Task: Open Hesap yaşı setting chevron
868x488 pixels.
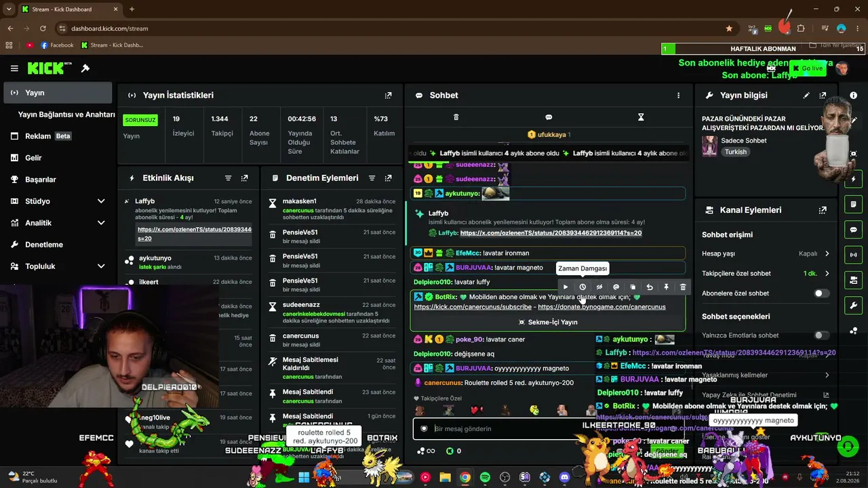Action: point(827,254)
